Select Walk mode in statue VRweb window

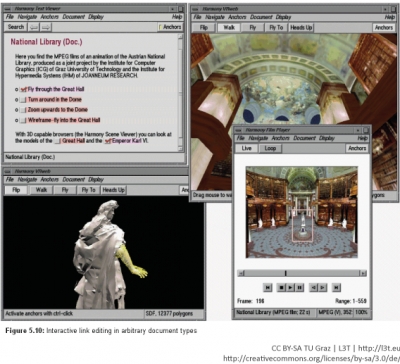tap(41, 190)
